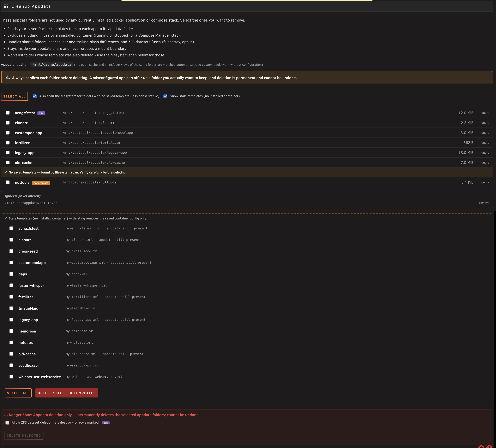This screenshot has height=448, width=496.
Task: Select the custompoolapp stale template checkbox
Action: [11, 263]
